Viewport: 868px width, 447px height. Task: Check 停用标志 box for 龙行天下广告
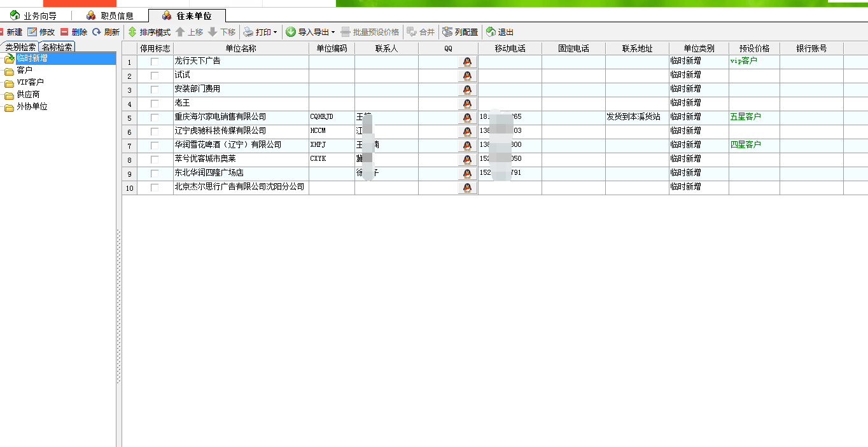[155, 62]
